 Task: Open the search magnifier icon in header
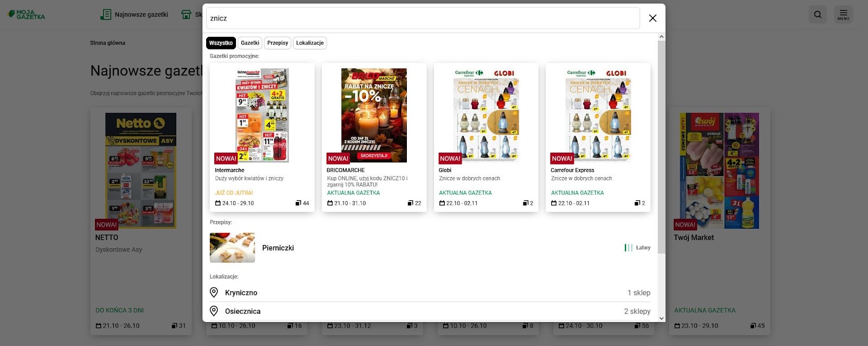pyautogui.click(x=818, y=15)
